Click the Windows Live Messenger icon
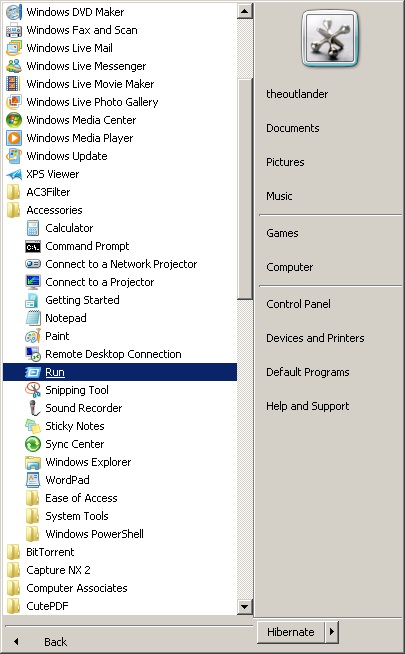 point(14,66)
